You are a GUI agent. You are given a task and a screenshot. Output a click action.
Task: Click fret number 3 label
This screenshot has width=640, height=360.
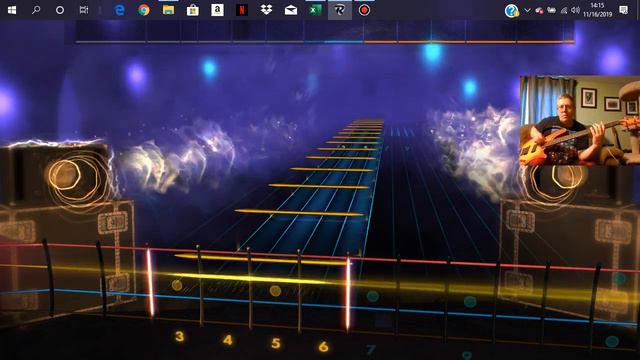(x=179, y=336)
